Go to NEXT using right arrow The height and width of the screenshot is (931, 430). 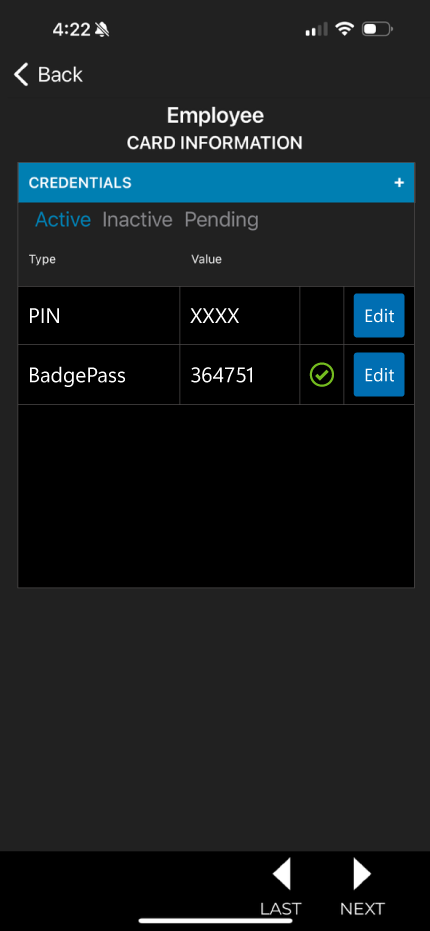click(362, 875)
